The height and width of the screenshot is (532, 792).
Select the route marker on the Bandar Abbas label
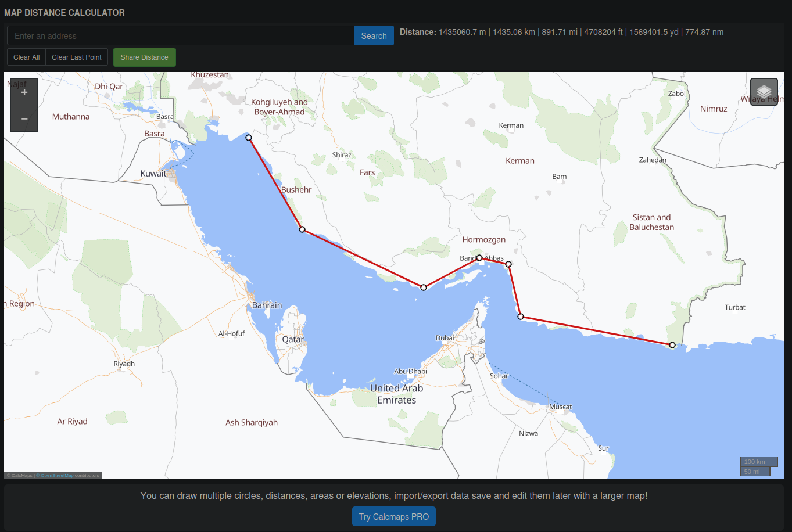tap(479, 258)
